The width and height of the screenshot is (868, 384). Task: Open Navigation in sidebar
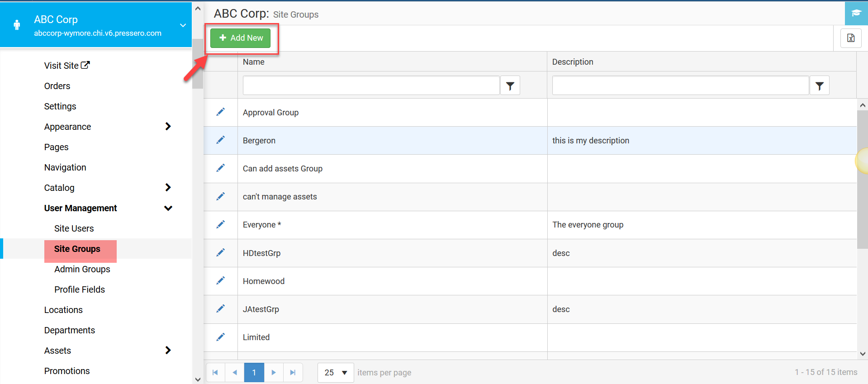pyautogui.click(x=65, y=167)
